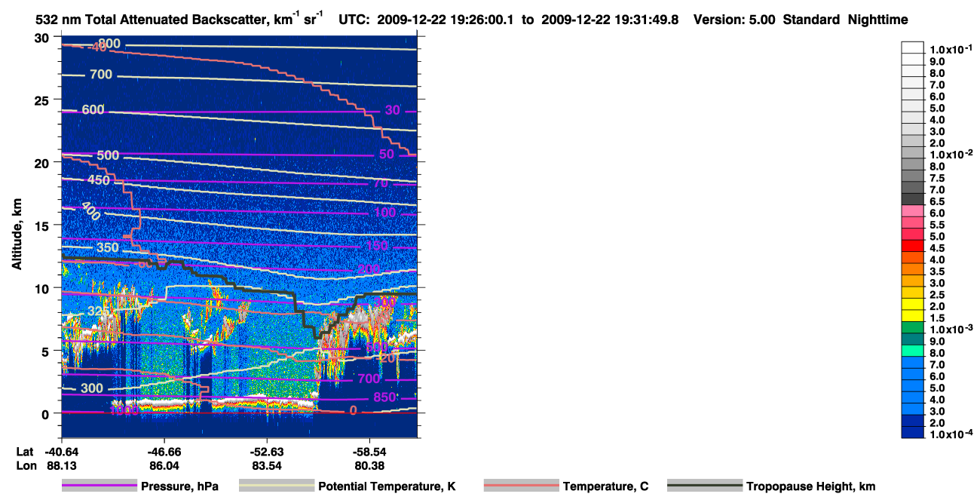Click the 450 potential temperature contour label

tap(99, 180)
